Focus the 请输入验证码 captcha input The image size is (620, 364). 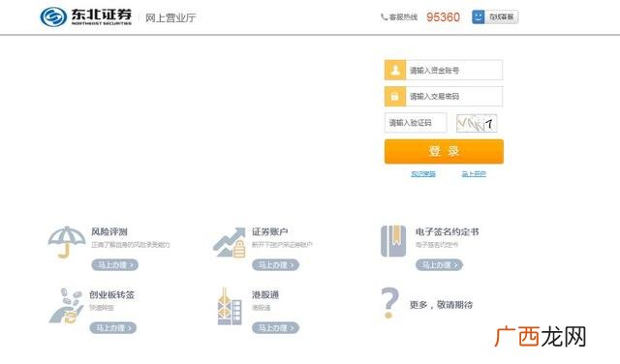(416, 123)
